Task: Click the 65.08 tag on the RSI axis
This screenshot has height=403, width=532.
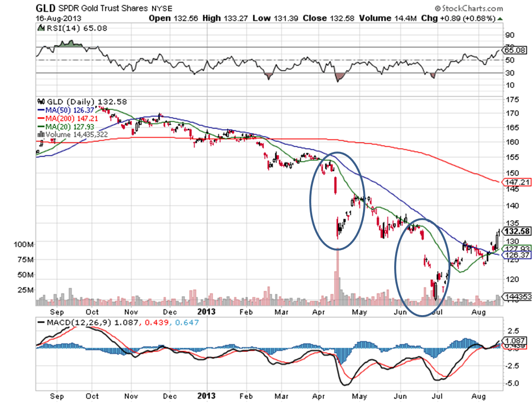Action: click(x=515, y=50)
